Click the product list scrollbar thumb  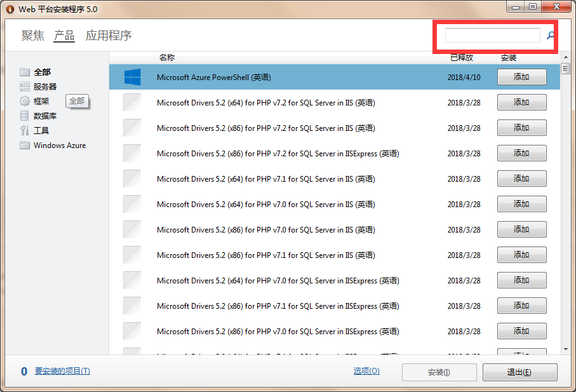pos(566,69)
